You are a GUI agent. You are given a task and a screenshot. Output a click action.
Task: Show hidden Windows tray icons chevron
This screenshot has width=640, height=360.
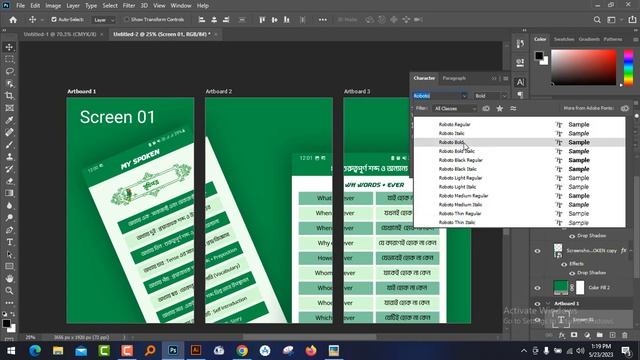(x=524, y=351)
